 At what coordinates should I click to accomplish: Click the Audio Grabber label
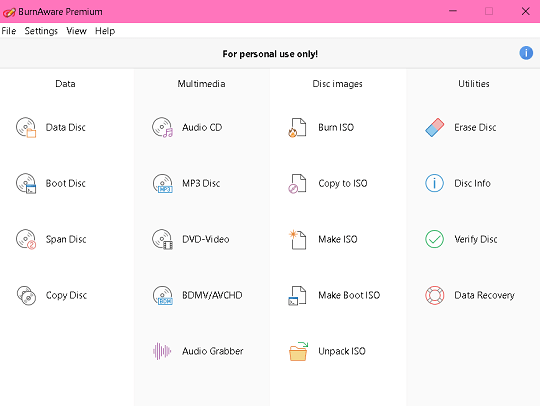pos(212,351)
